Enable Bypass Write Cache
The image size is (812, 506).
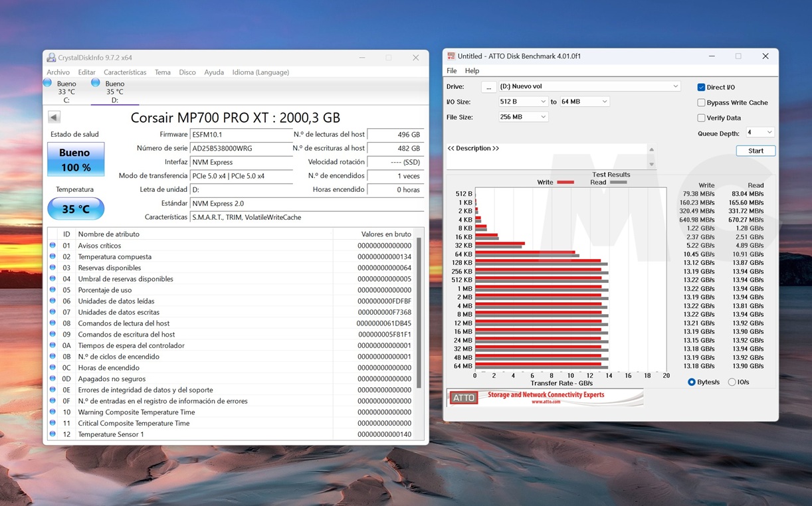pyautogui.click(x=702, y=102)
